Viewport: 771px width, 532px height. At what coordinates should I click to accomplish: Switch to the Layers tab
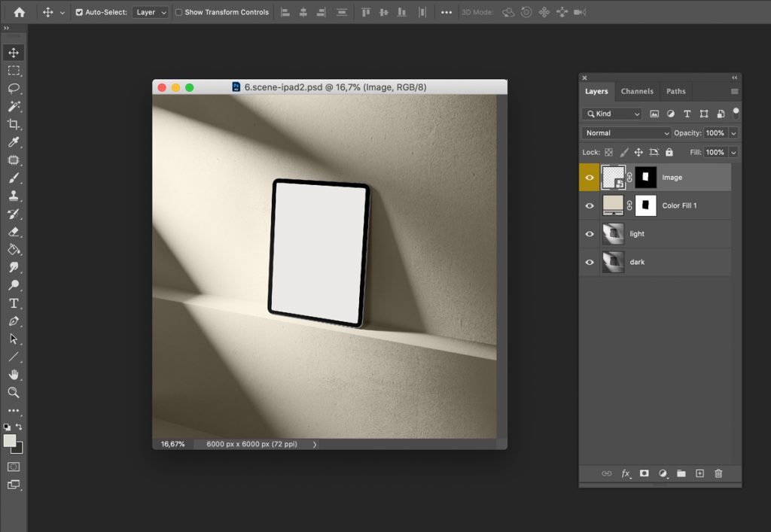tap(596, 91)
